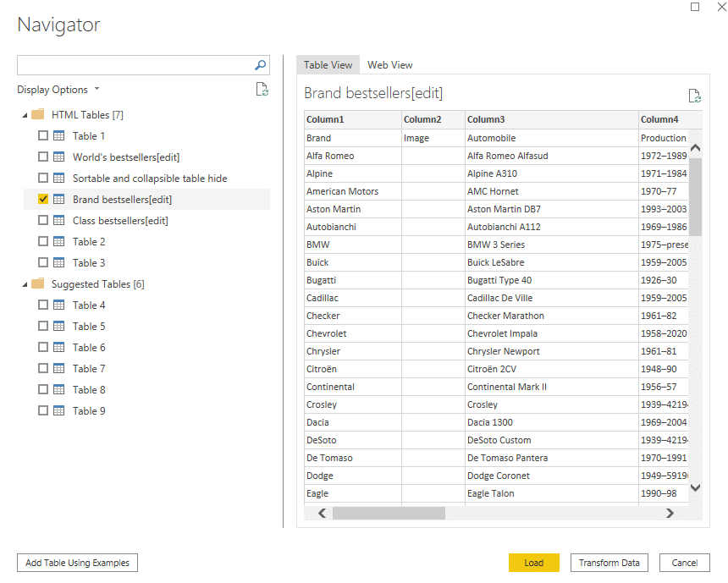This screenshot has height=583, width=728.
Task: Collapse the Suggested Tables [6] group
Action: 25,284
